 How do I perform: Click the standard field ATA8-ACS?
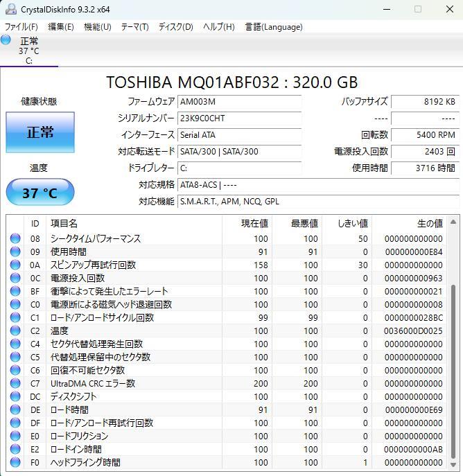(x=318, y=185)
